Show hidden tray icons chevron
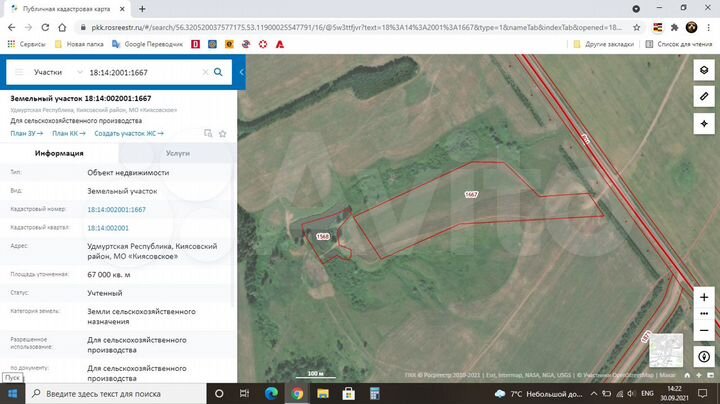The height and width of the screenshot is (404, 720). (x=593, y=393)
